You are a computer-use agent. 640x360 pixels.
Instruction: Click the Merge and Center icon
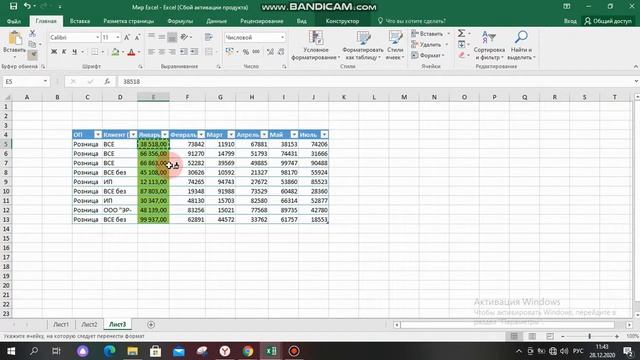pyautogui.click(x=209, y=52)
